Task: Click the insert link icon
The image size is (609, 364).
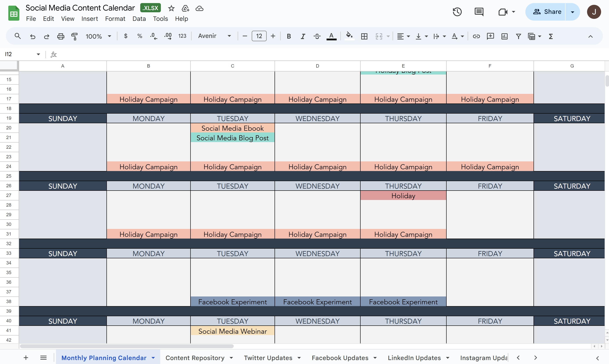Action: tap(476, 36)
